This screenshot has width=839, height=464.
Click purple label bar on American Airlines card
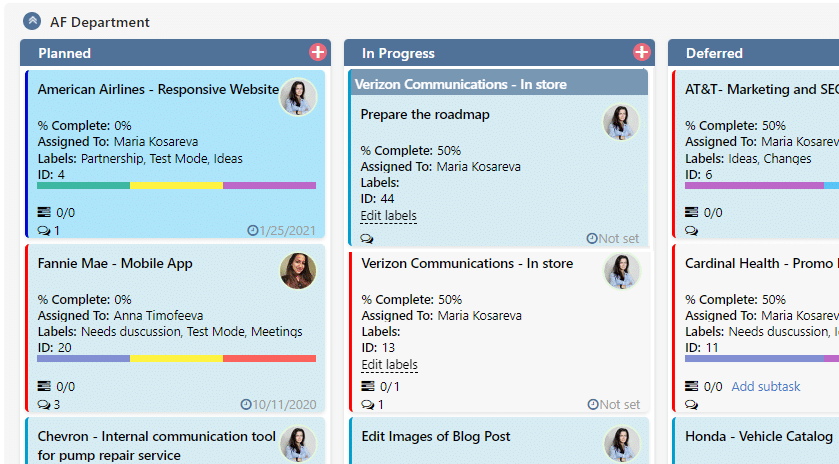[269, 186]
